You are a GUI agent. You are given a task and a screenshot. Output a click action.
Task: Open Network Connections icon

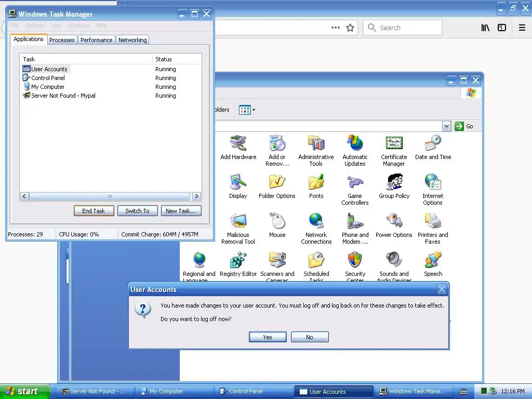(316, 229)
